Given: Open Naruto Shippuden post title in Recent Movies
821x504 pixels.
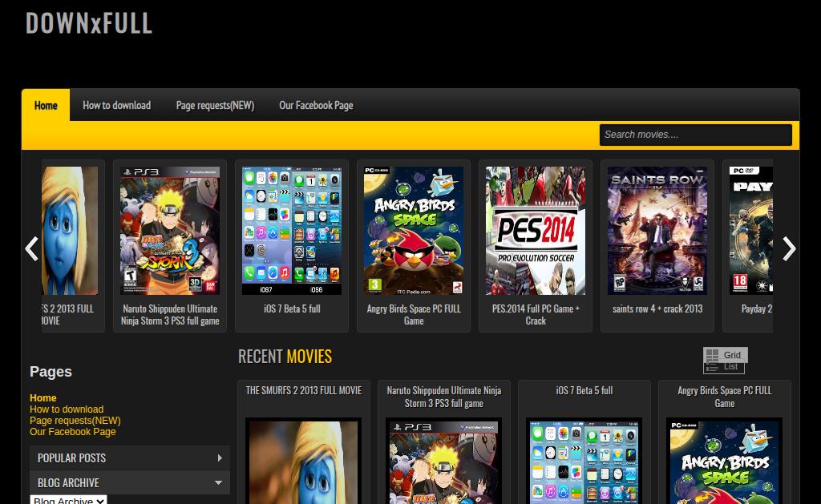Looking at the screenshot, I should [444, 397].
